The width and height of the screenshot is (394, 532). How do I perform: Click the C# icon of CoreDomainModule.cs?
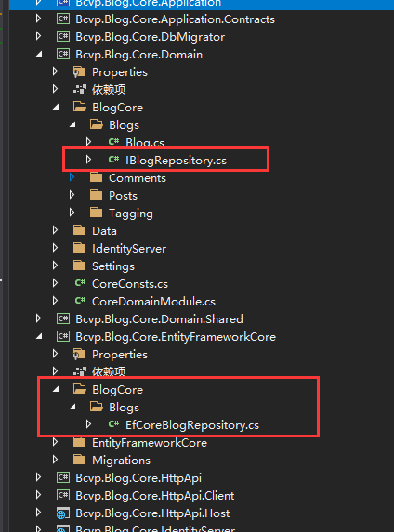(x=80, y=300)
